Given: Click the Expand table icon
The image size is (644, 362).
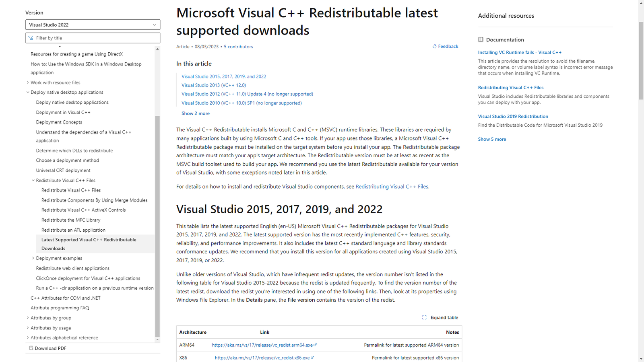Looking at the screenshot, I should 424,317.
